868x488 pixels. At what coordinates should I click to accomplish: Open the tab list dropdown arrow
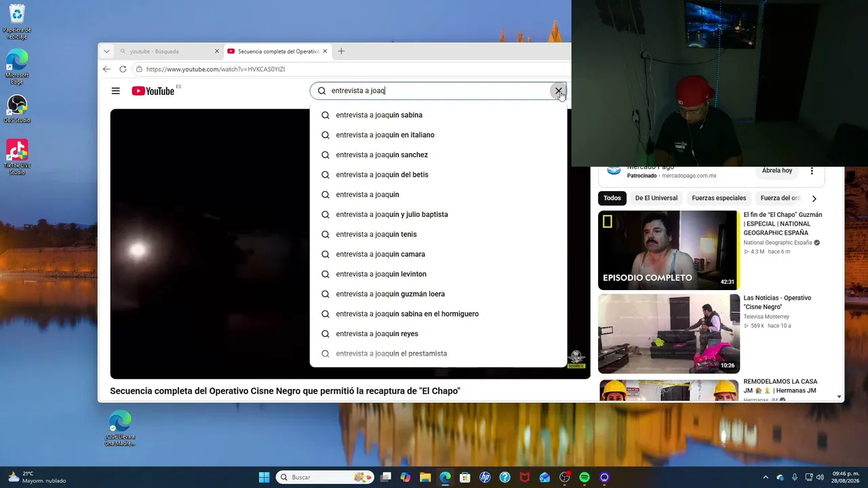pos(106,52)
